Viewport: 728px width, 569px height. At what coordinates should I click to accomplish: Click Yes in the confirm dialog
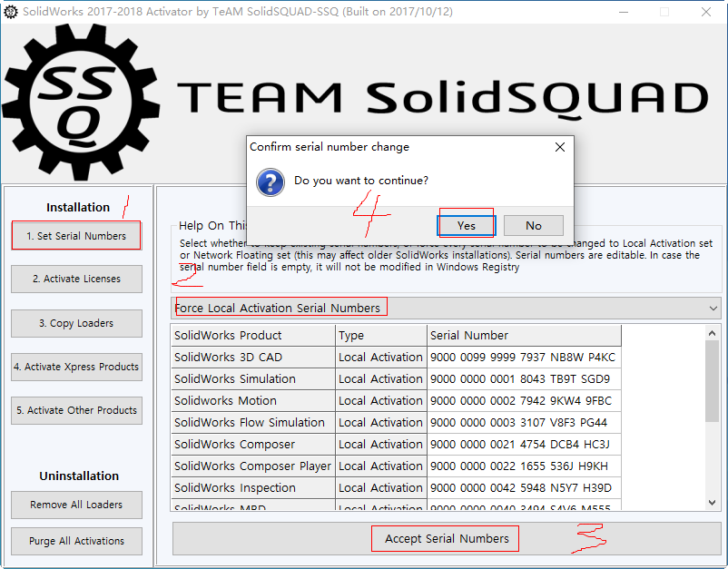[467, 226]
